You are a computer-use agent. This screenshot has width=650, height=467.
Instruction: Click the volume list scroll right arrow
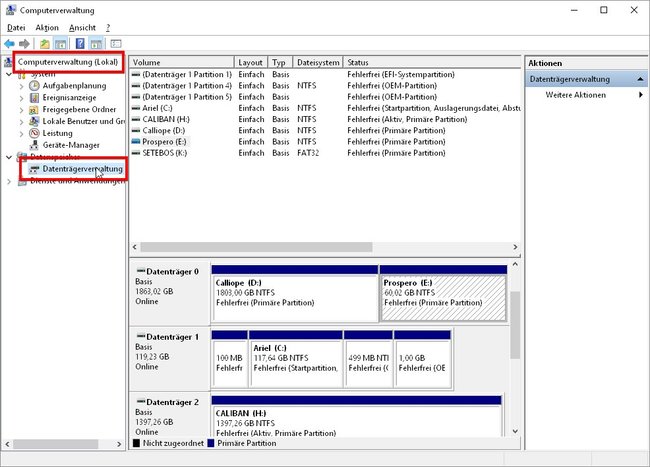click(515, 247)
